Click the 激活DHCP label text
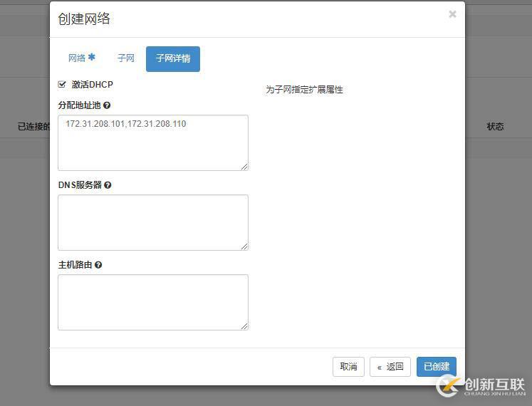The height and width of the screenshot is (406, 532). (x=93, y=85)
